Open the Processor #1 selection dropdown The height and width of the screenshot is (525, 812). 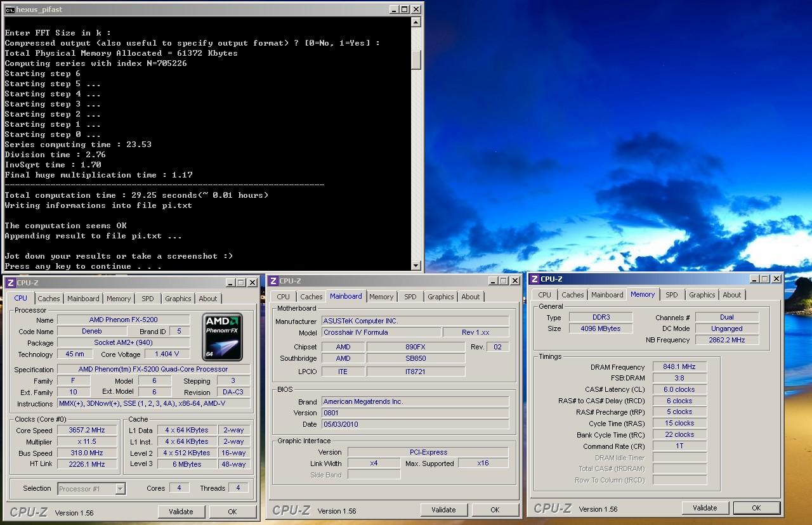coord(120,489)
